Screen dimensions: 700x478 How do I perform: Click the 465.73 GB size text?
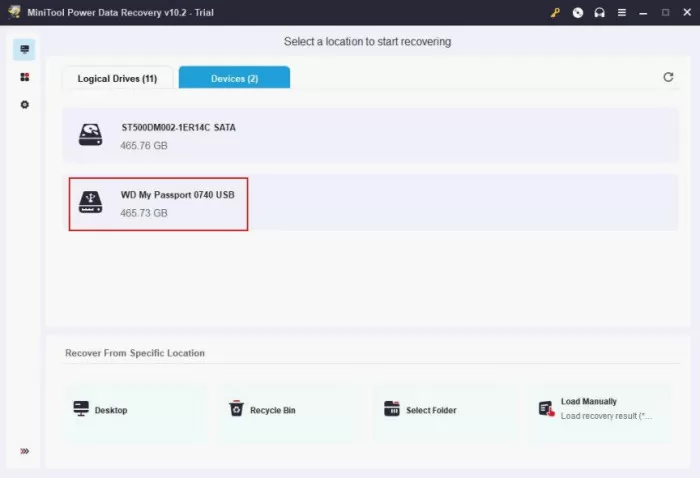(144, 213)
